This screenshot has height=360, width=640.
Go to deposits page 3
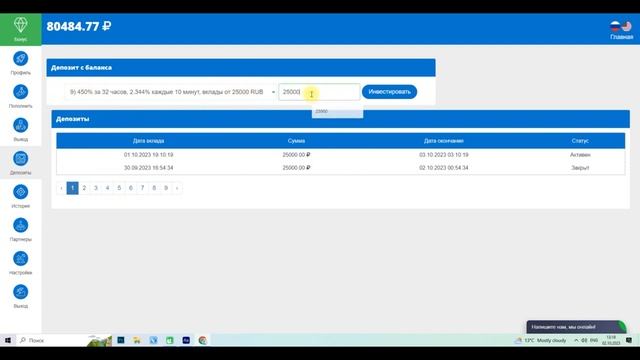point(96,188)
